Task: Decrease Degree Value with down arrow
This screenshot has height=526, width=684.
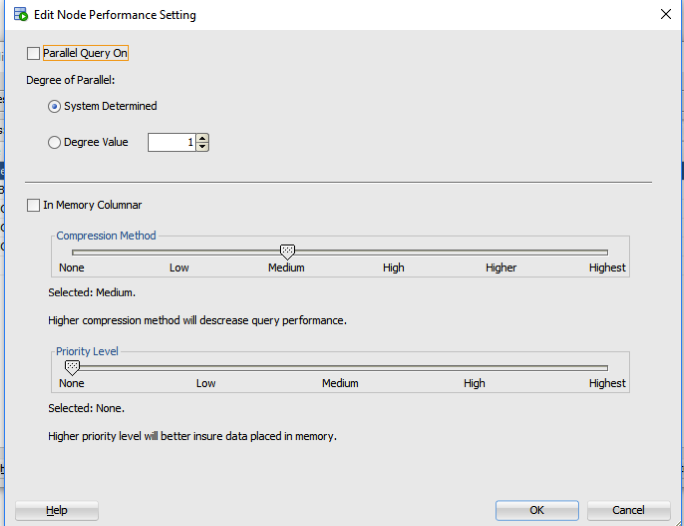Action: coord(203,147)
